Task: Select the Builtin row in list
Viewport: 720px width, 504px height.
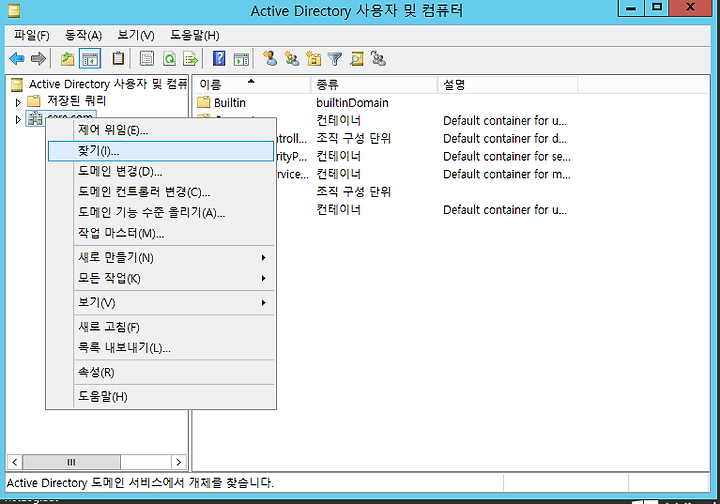Action: coord(230,102)
